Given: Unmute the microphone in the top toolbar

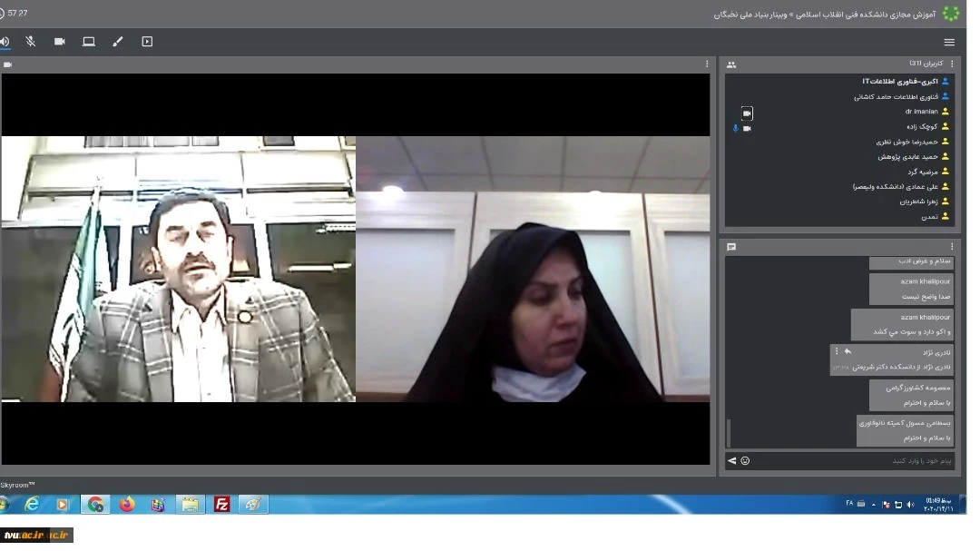Looking at the screenshot, I should point(31,42).
